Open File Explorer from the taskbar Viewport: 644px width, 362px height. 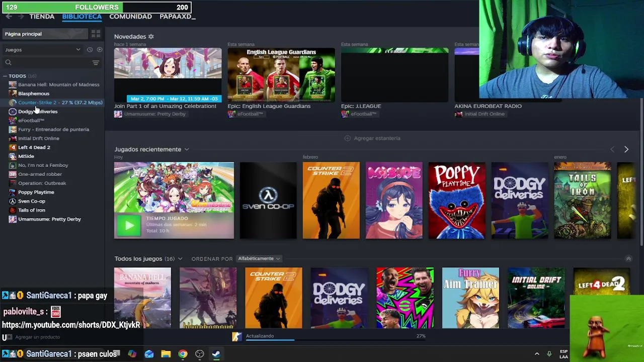coord(166,354)
